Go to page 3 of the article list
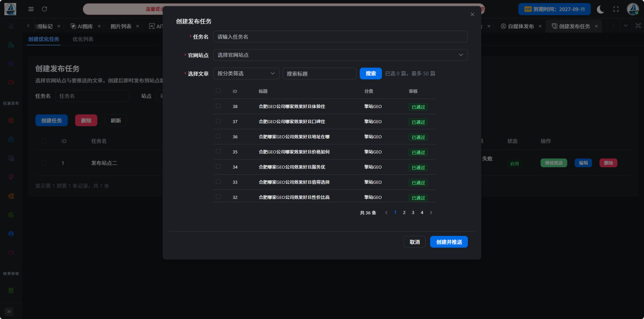 click(413, 213)
